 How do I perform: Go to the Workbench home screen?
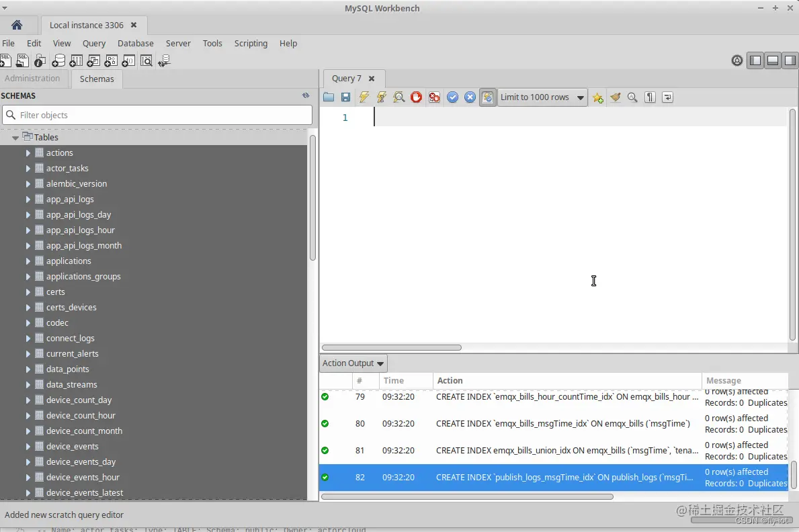(17, 25)
